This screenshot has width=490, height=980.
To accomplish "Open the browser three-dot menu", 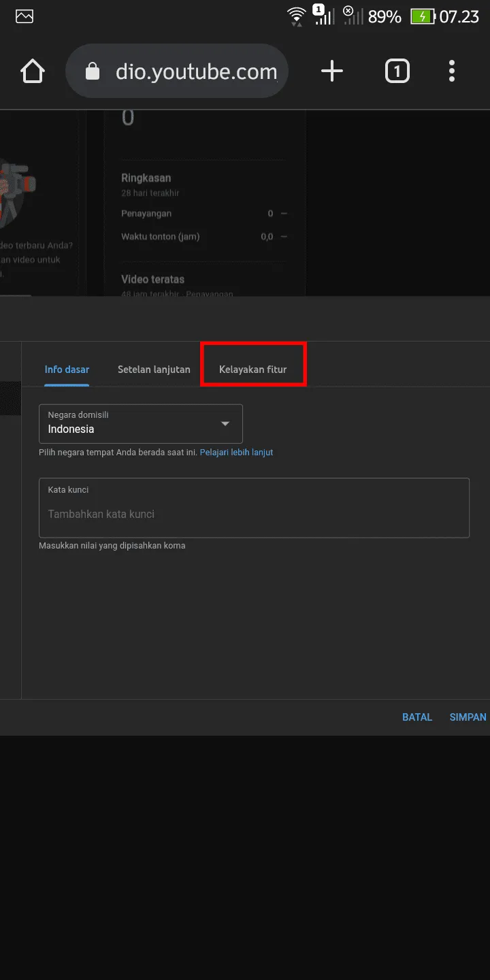I will (452, 71).
